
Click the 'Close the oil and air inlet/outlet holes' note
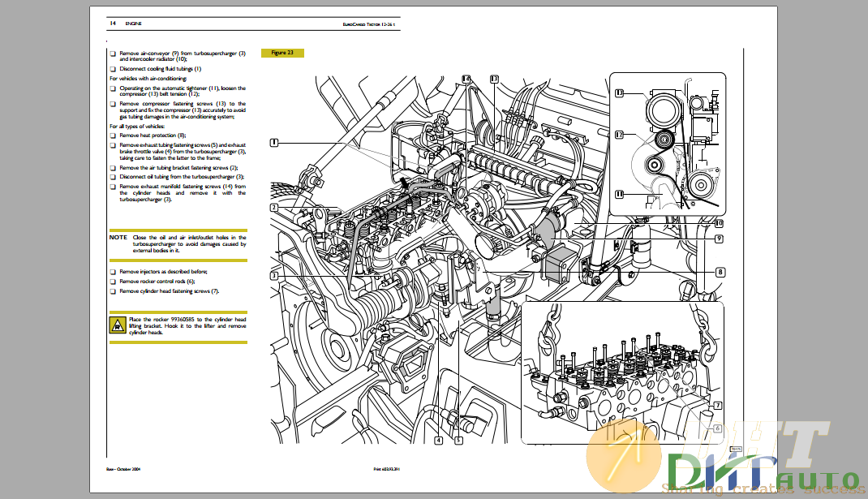coord(189,243)
